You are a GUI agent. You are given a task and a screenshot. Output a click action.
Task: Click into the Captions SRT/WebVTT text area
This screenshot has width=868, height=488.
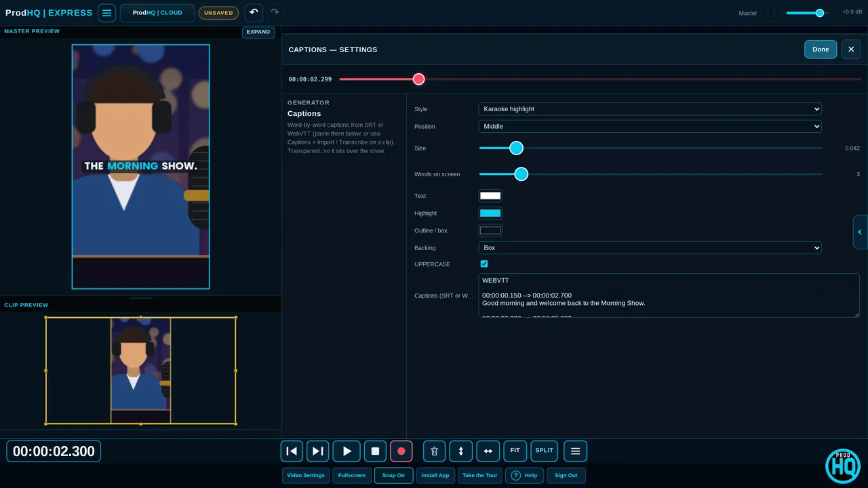[x=669, y=296]
